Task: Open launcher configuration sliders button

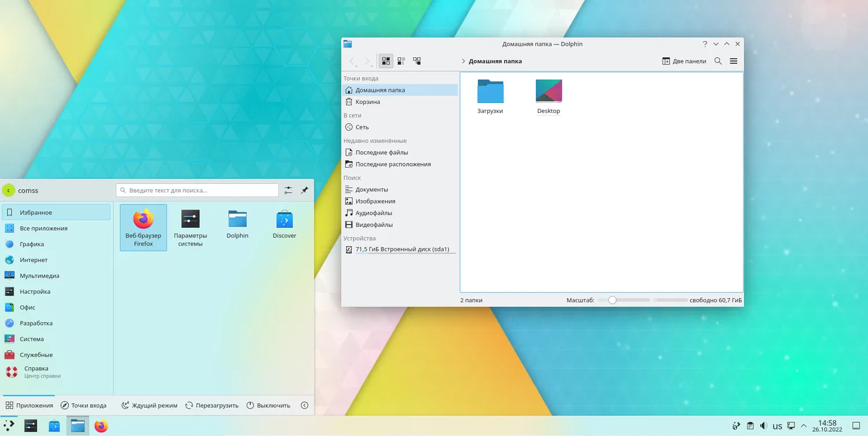Action: [288, 190]
